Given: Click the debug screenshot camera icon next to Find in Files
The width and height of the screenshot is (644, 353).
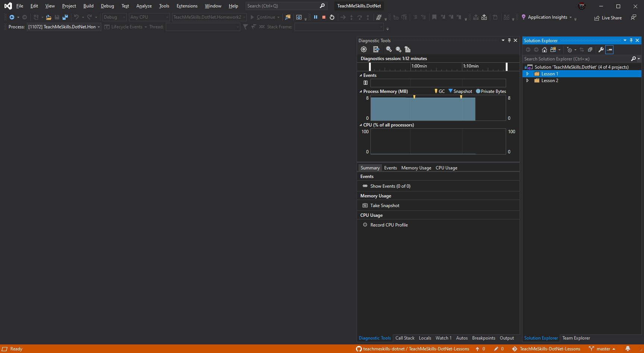Looking at the screenshot, I should (299, 17).
